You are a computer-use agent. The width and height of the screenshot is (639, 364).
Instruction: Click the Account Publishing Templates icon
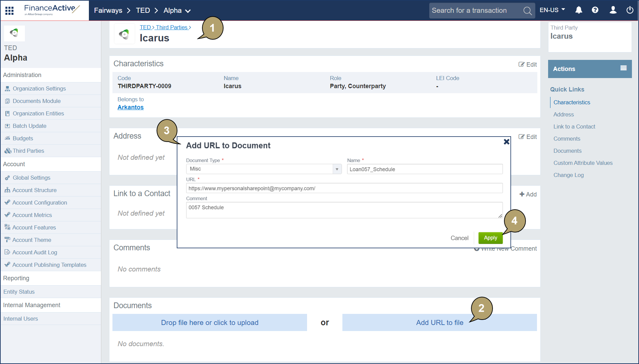(x=7, y=265)
